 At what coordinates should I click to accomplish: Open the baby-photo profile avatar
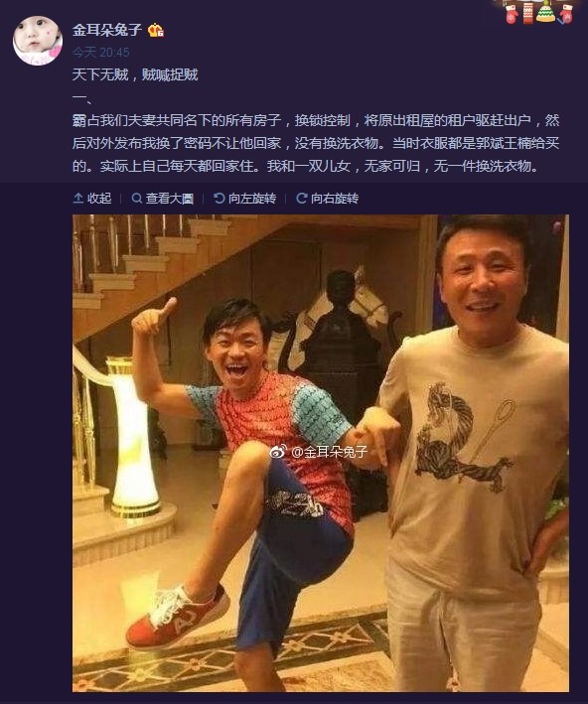pos(38,41)
